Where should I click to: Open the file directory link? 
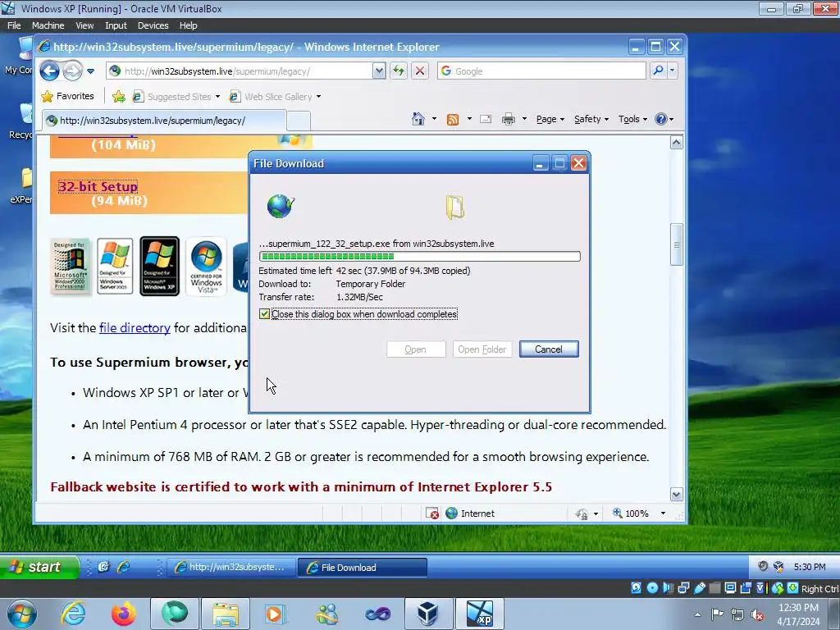tap(135, 328)
